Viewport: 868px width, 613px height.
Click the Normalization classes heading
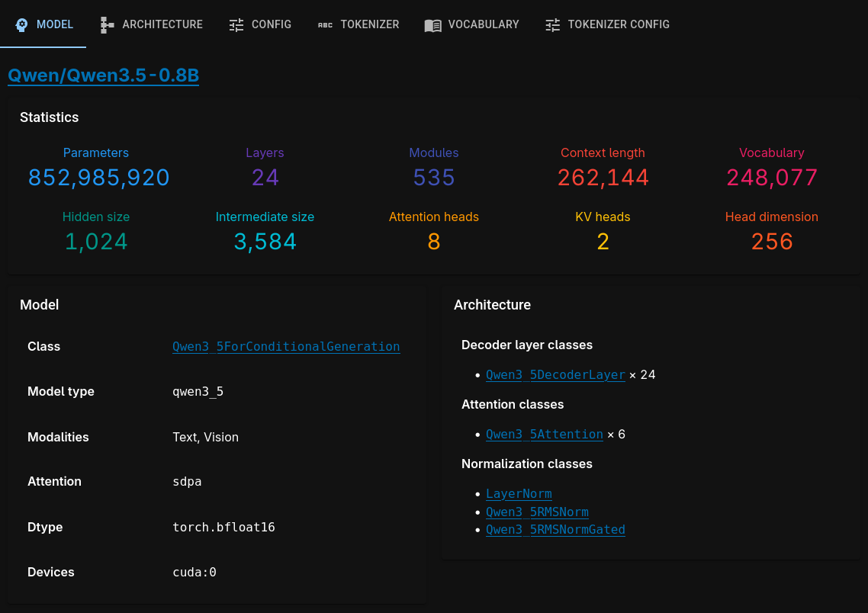527,464
